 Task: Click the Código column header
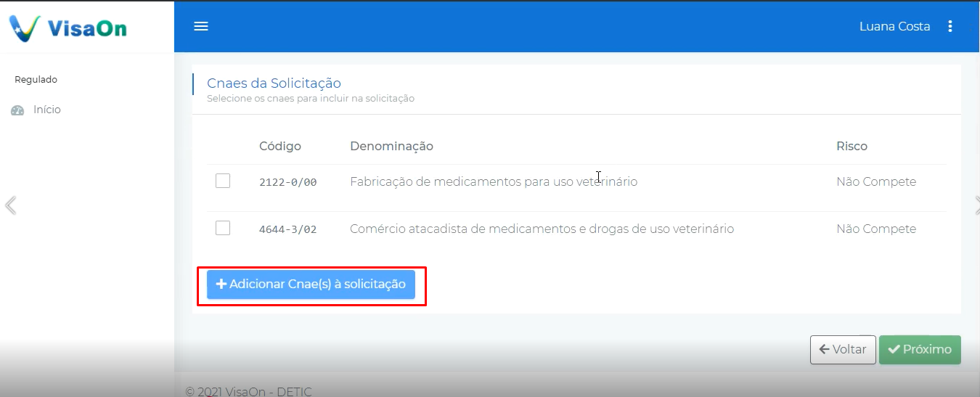280,146
